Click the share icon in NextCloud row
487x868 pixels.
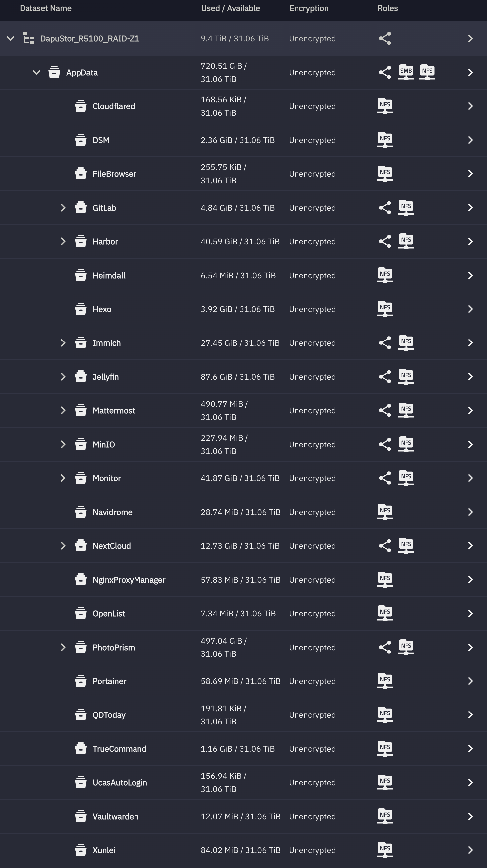pyautogui.click(x=385, y=545)
